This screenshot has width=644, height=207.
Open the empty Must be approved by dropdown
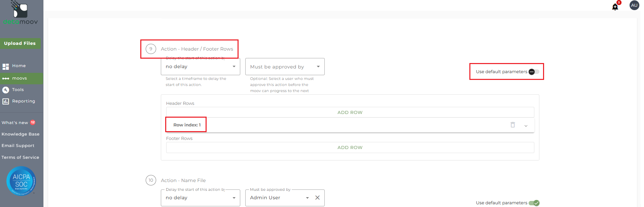(x=285, y=67)
